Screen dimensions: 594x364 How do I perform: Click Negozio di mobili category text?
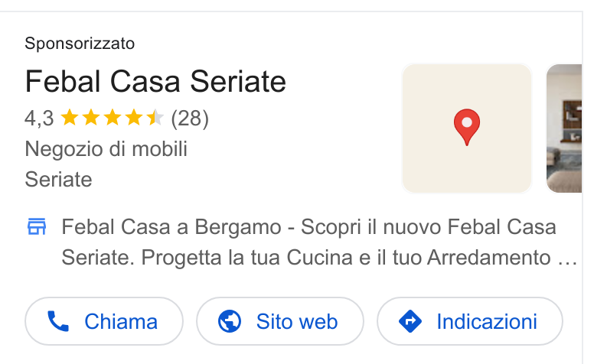click(x=106, y=148)
